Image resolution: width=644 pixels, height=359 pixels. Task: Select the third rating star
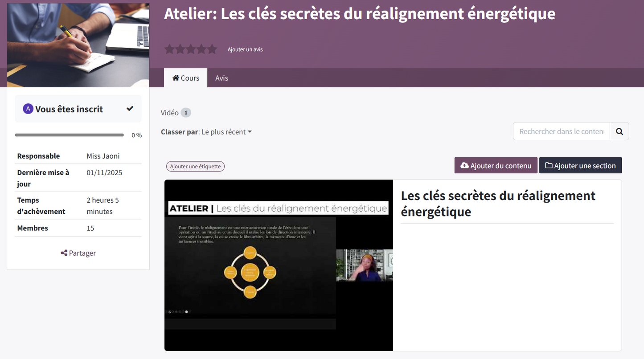coord(190,49)
